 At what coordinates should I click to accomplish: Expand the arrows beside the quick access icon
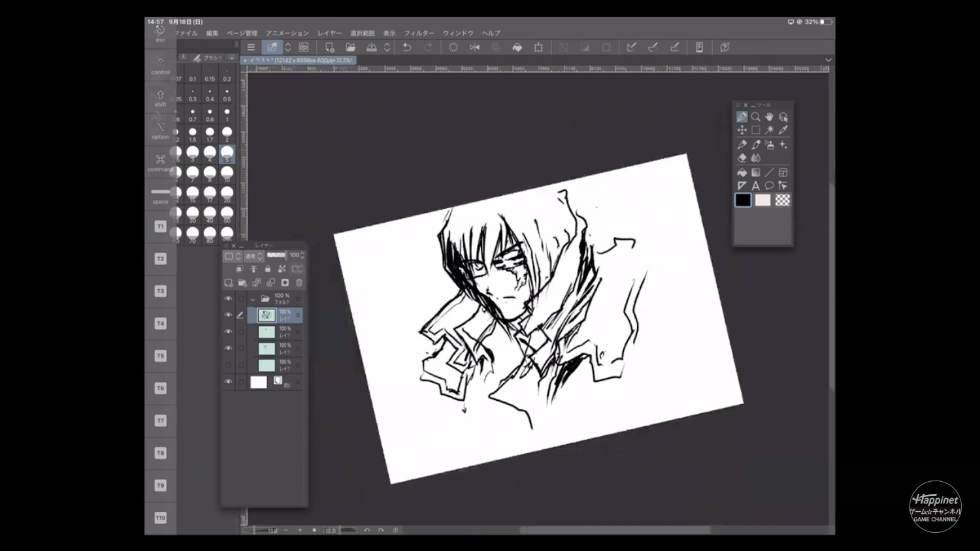pos(287,47)
